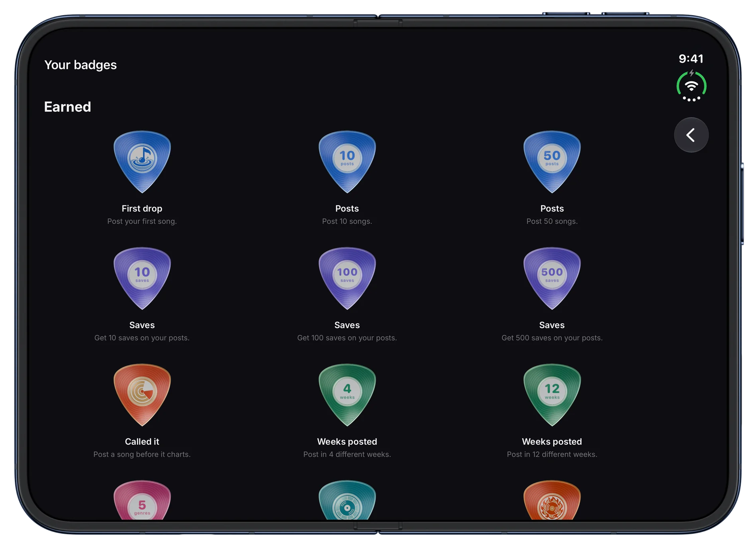Select "Get 500 saves on your posts."
Viewport: 756px width, 549px height.
(x=552, y=338)
